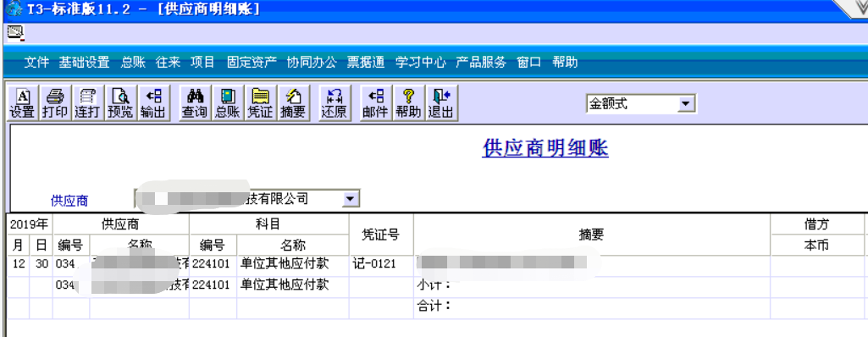Screen dimensions: 868x337
Task: Click the 借方 column header
Action: tap(816, 224)
